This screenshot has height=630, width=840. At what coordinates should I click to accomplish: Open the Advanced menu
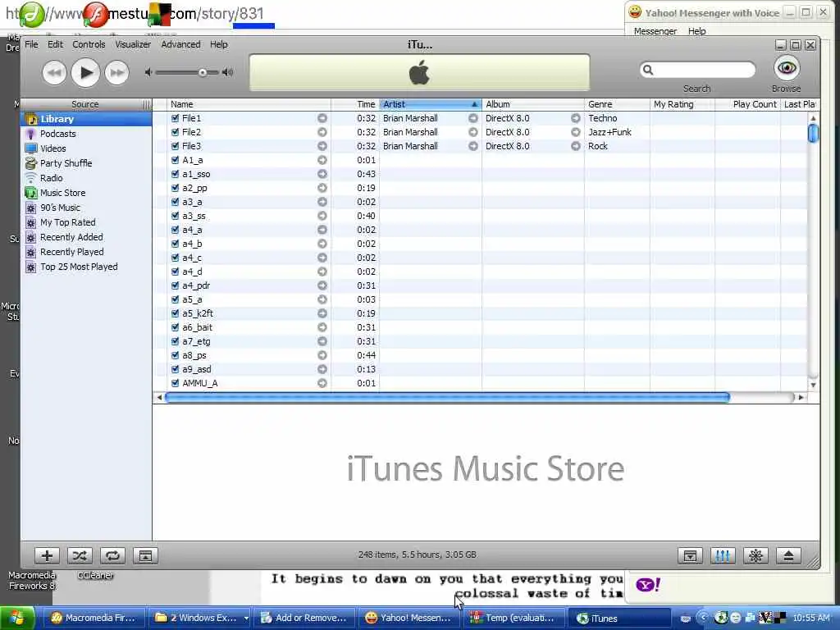pos(180,44)
